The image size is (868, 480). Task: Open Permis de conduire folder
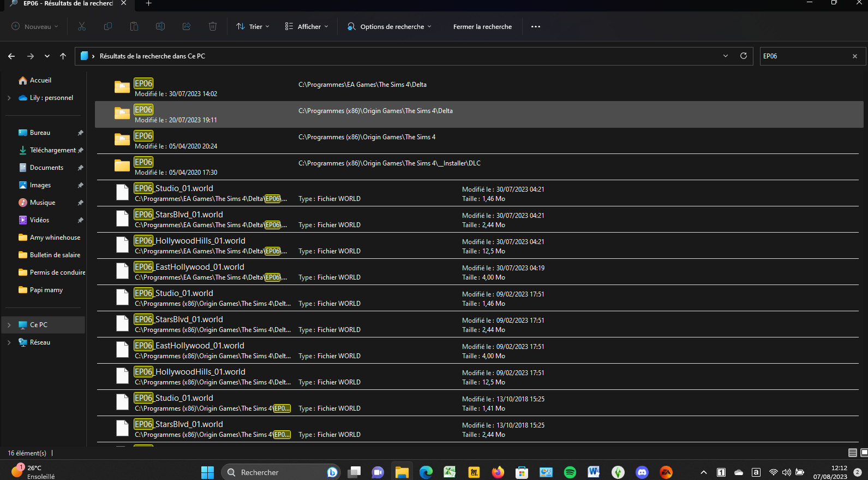tap(57, 272)
